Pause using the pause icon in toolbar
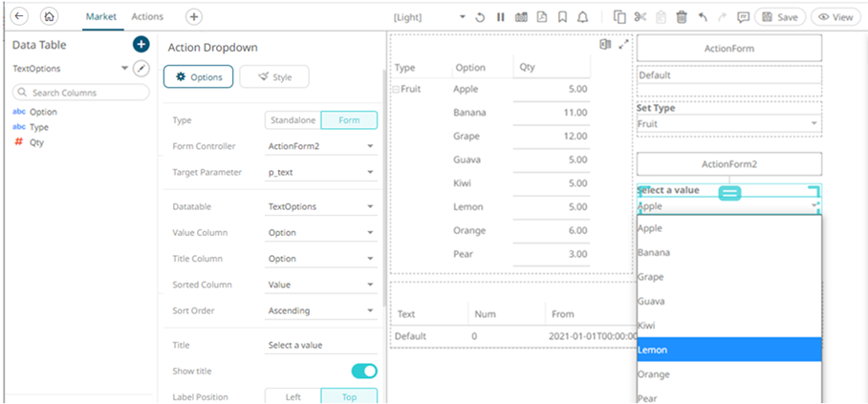868x404 pixels. tap(500, 17)
